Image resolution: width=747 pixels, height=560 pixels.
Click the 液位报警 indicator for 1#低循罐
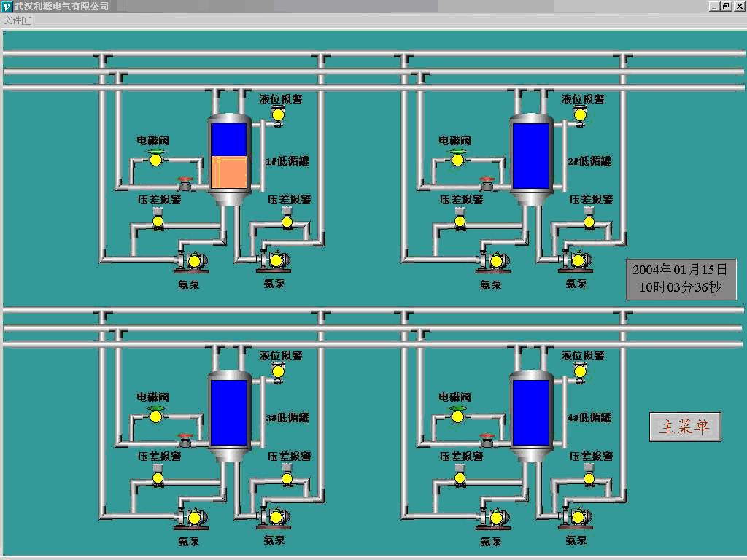tap(278, 115)
